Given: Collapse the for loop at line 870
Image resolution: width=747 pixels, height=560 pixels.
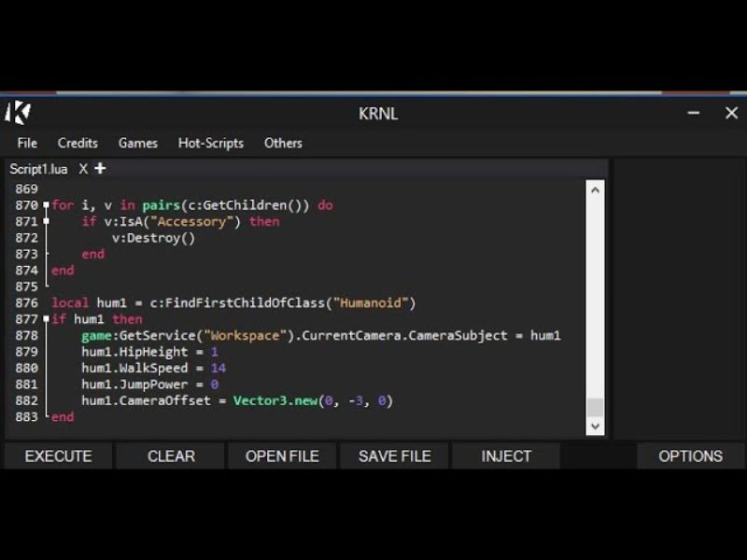Looking at the screenshot, I should pyautogui.click(x=46, y=205).
